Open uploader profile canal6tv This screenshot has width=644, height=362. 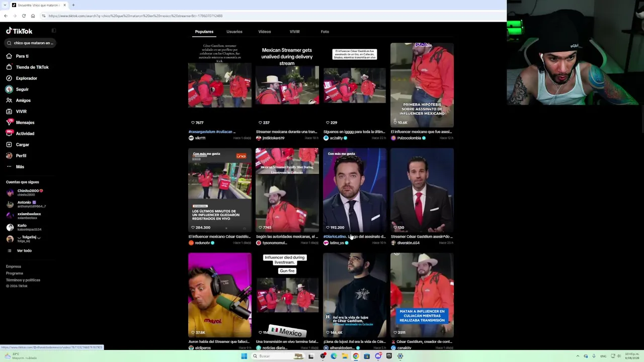tap(404, 348)
